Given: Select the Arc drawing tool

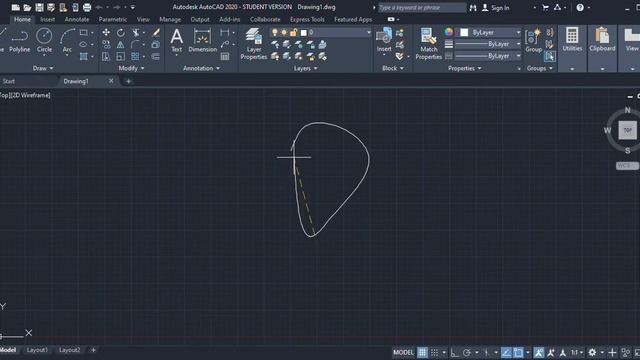Looking at the screenshot, I should 67,41.
